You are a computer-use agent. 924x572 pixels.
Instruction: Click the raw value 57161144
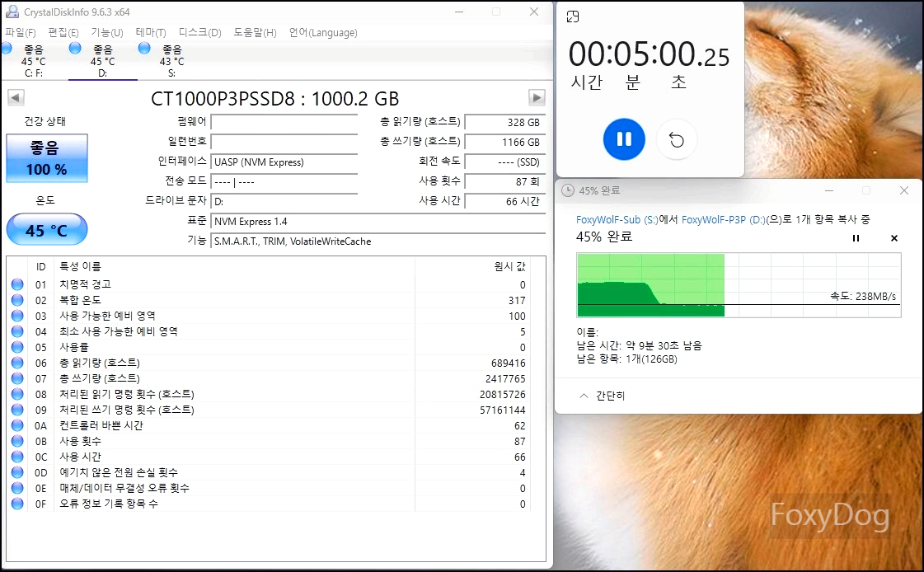[502, 410]
